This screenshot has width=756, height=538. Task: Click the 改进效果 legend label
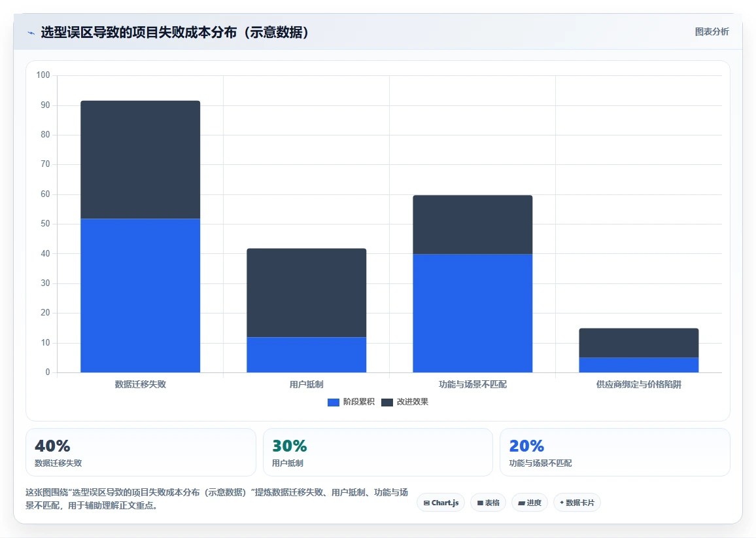(412, 402)
